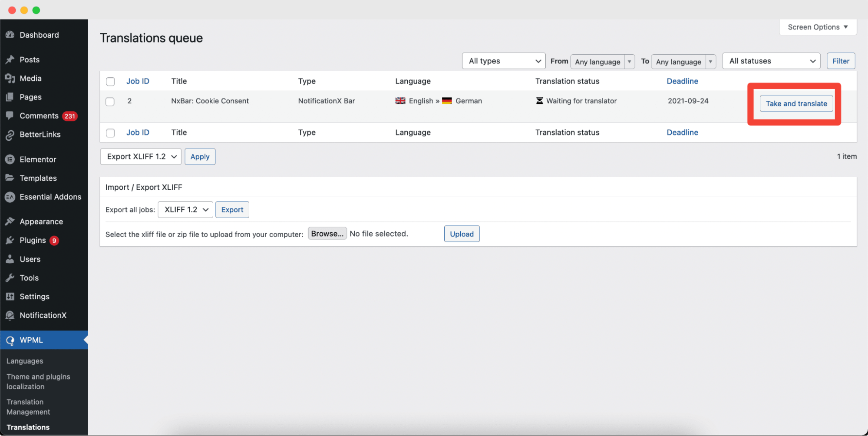
Task: Open the All statuses dropdown
Action: (771, 61)
